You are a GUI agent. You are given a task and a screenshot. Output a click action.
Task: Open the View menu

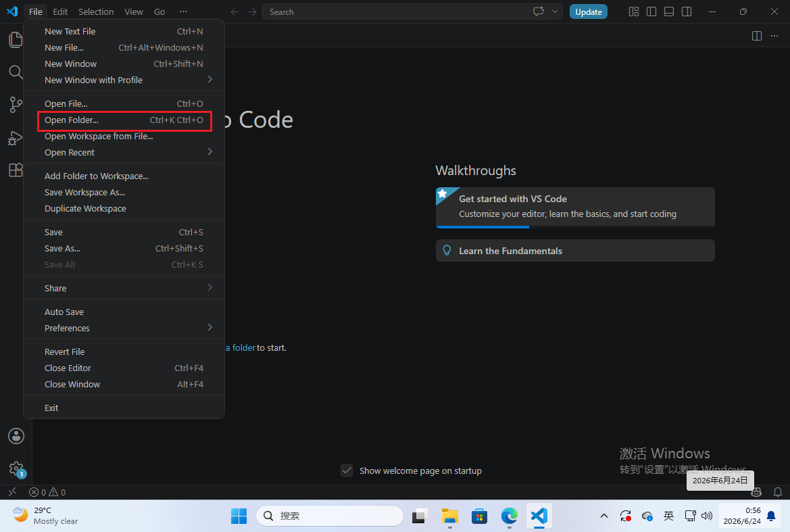pyautogui.click(x=134, y=11)
